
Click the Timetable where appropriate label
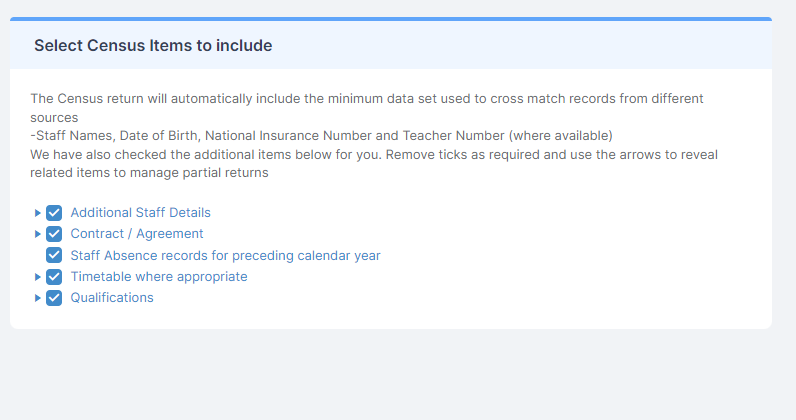click(159, 276)
